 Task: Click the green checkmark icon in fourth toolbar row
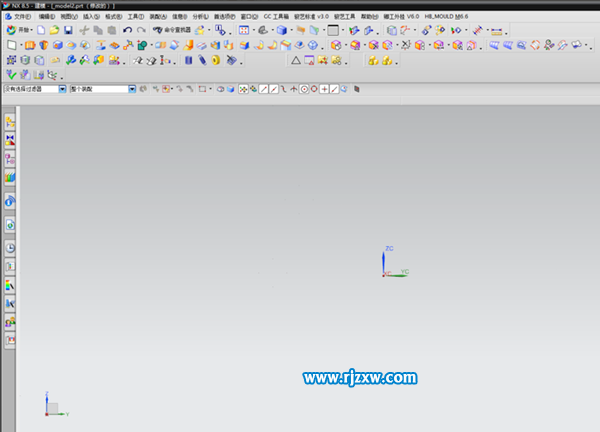tap(11, 75)
